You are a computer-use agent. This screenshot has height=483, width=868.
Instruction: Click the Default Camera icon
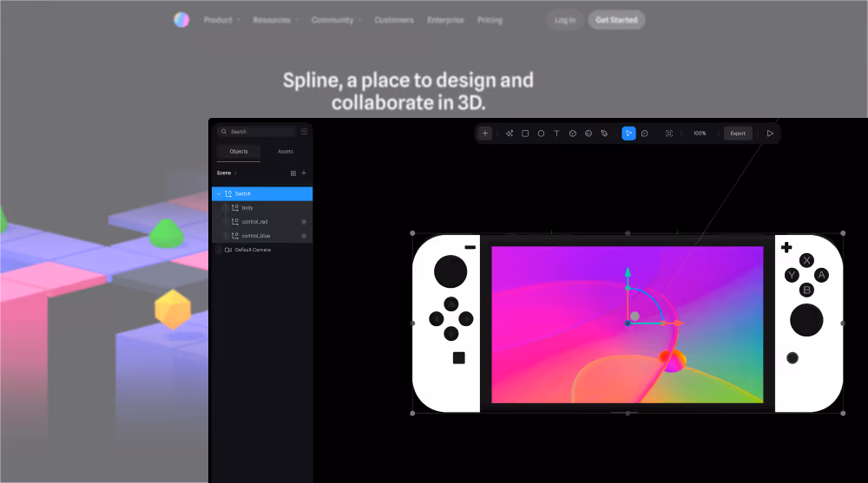click(228, 250)
